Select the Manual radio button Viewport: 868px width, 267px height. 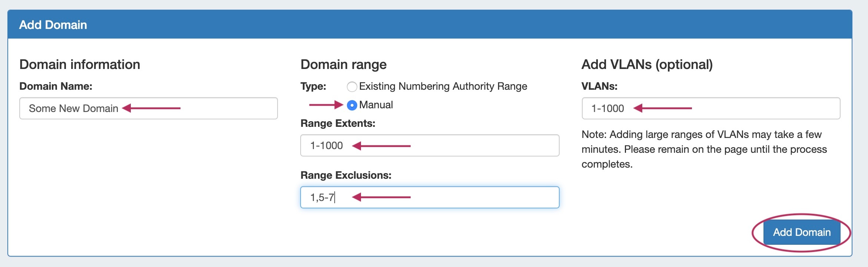352,105
